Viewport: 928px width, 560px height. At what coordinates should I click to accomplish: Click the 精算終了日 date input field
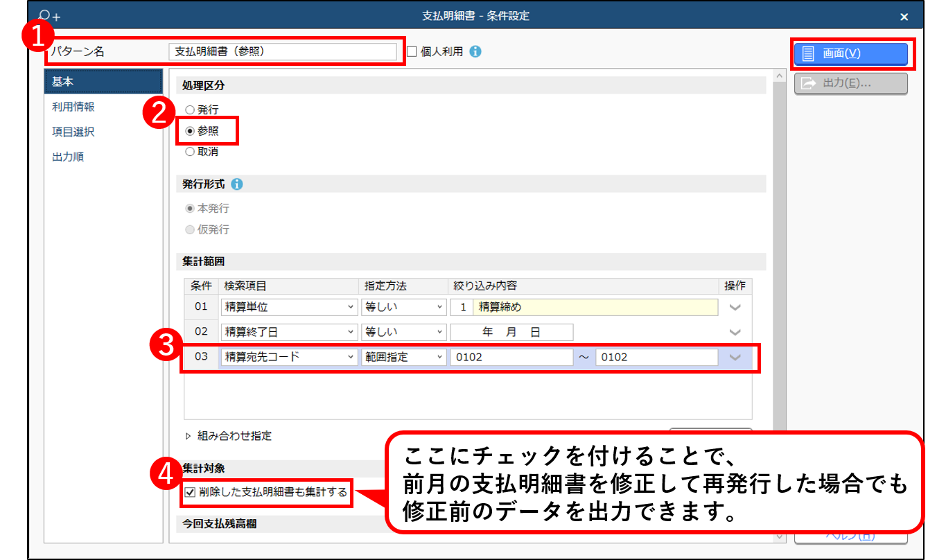point(511,332)
